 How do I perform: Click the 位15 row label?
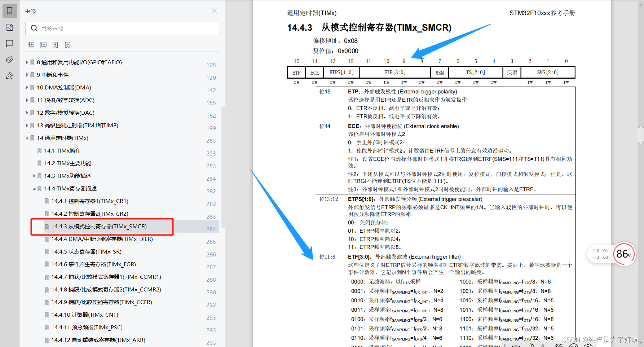pyautogui.click(x=325, y=92)
